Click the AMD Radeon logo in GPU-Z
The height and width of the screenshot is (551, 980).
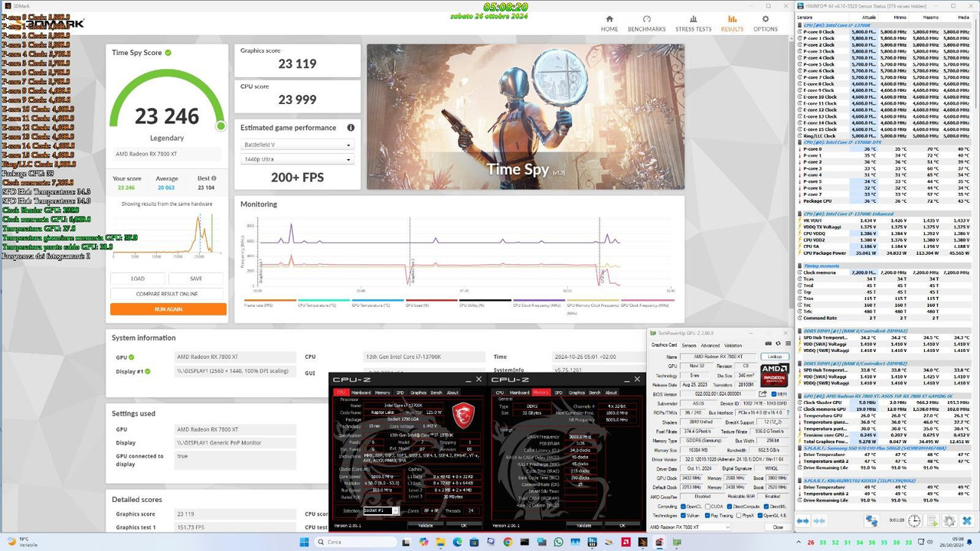(x=774, y=377)
